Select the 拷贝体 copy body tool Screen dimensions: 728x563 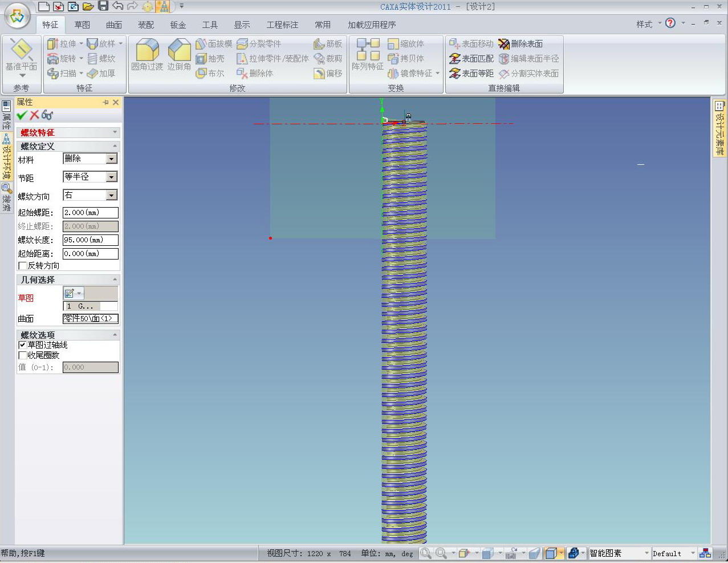(406, 59)
